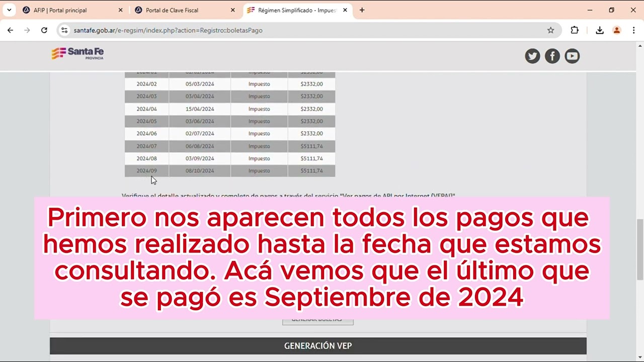Click the $5111,74 amount for 2024/08
Viewport: 644px width, 362px height.
[x=311, y=158]
